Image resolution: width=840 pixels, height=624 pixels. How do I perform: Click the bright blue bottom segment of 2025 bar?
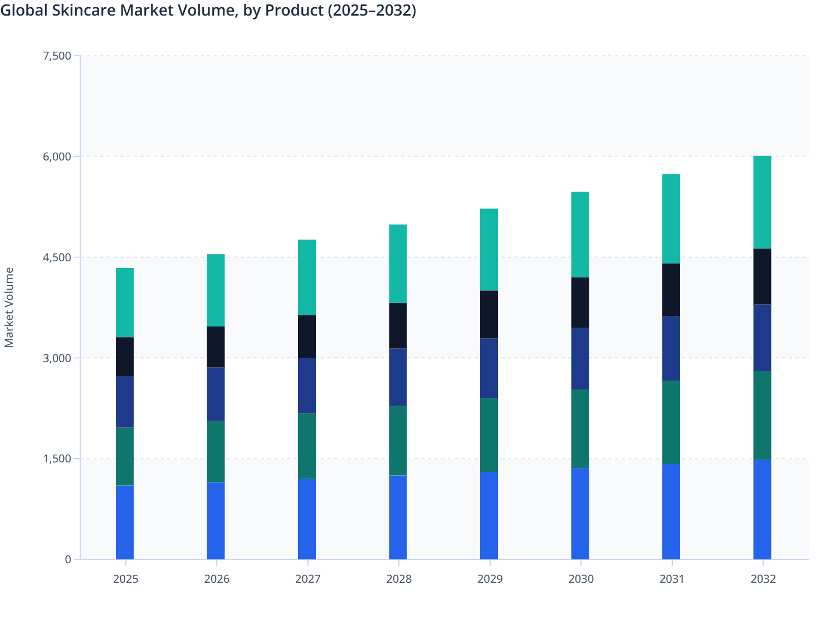tap(125, 521)
